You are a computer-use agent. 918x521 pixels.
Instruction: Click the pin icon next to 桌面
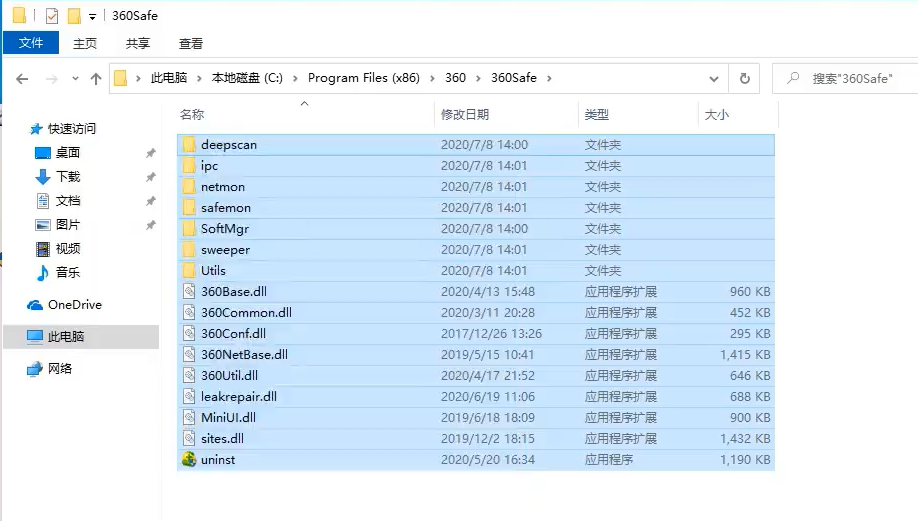coord(150,153)
